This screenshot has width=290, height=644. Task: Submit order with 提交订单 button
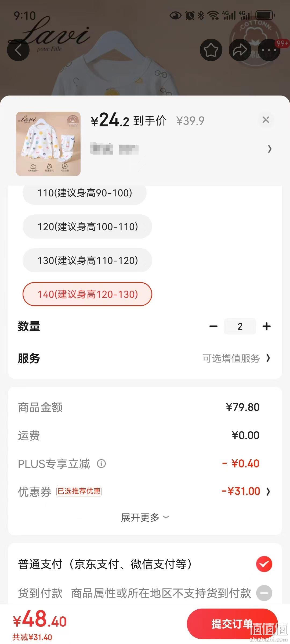click(x=232, y=624)
